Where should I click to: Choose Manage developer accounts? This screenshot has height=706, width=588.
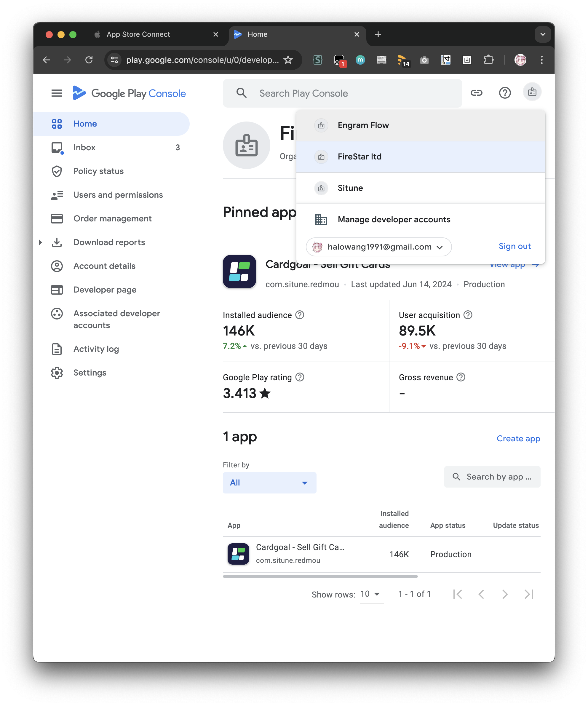(420, 220)
